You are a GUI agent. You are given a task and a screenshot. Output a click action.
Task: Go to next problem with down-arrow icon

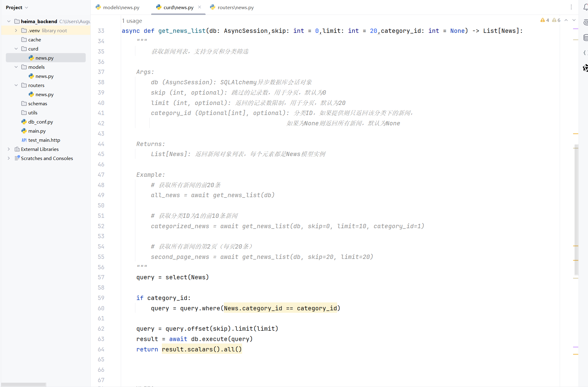574,20
